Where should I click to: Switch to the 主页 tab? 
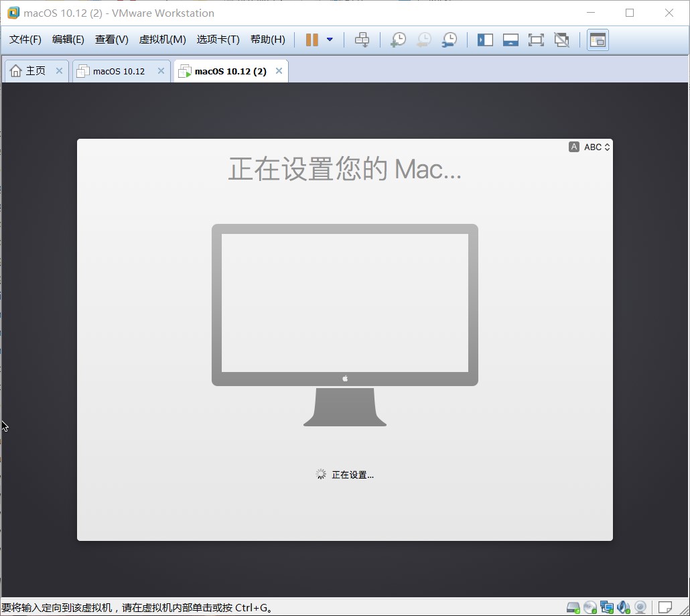pos(36,71)
